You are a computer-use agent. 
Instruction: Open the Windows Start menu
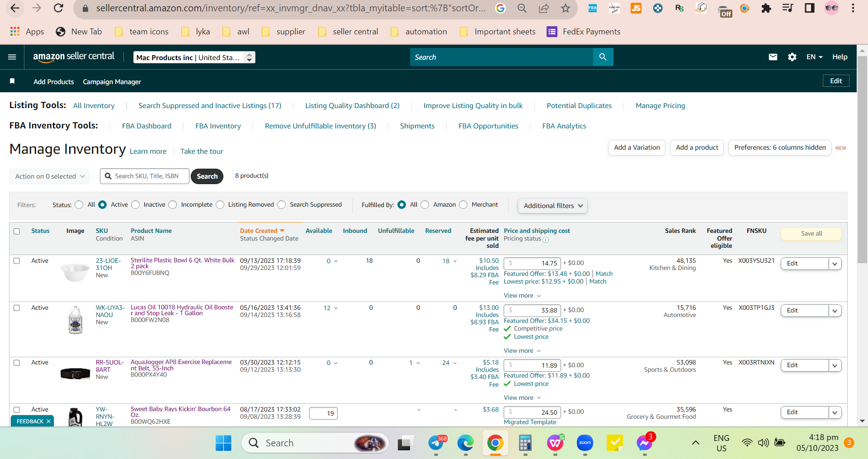point(223,443)
